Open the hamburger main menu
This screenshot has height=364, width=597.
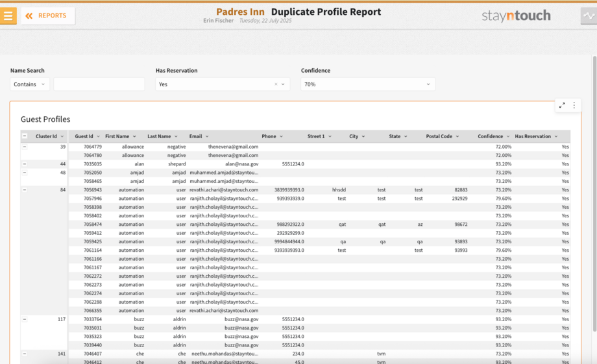[x=8, y=16]
